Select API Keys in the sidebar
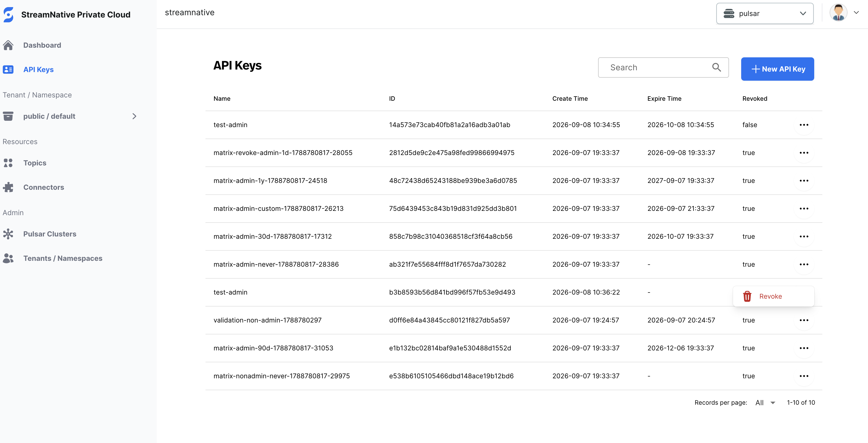868x443 pixels. coord(38,70)
